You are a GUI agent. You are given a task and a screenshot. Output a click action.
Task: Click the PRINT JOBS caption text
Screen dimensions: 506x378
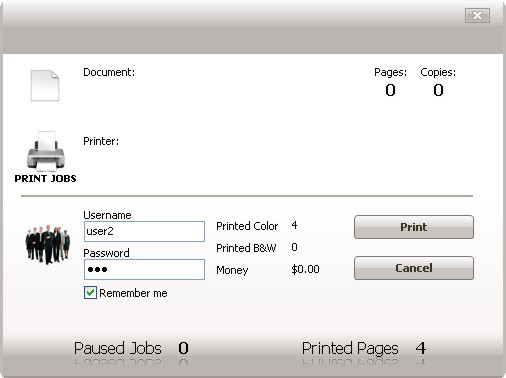tap(45, 179)
